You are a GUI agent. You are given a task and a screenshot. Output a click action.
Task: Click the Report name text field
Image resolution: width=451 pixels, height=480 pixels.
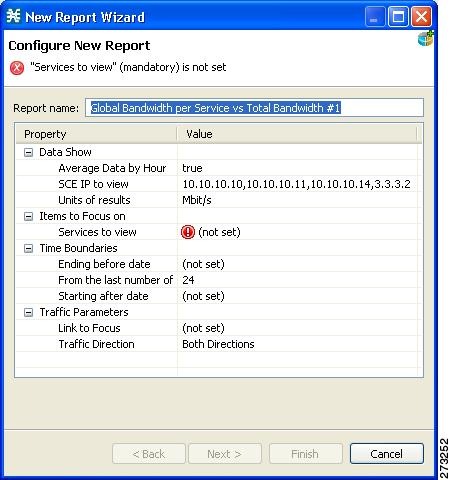[x=254, y=108]
